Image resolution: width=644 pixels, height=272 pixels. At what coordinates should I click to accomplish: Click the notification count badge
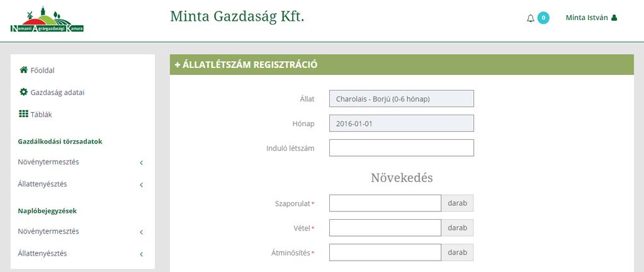[x=543, y=18]
